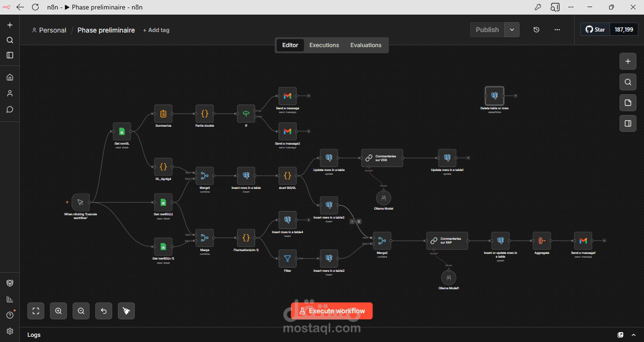
Task: Go to Personal project breadcrumb
Action: click(49, 30)
